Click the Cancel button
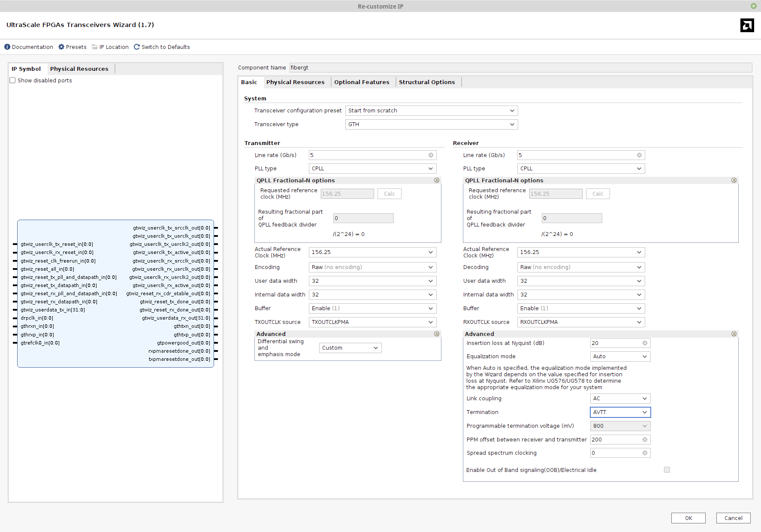 coord(733,518)
